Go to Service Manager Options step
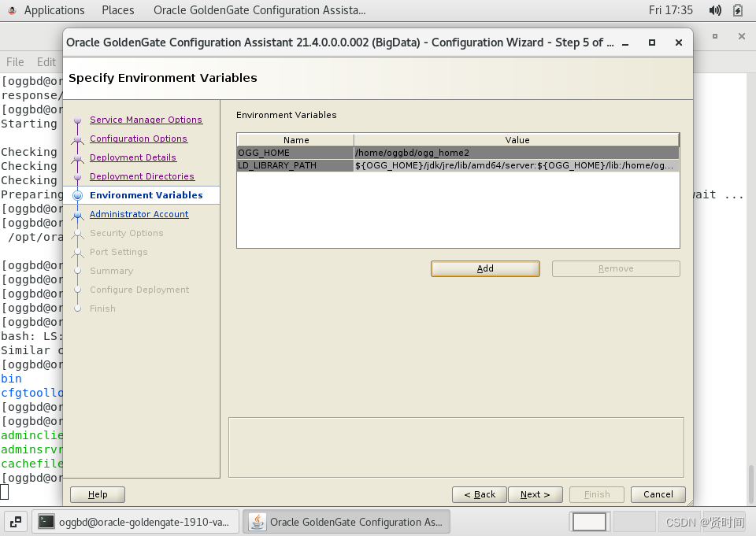 pyautogui.click(x=146, y=120)
